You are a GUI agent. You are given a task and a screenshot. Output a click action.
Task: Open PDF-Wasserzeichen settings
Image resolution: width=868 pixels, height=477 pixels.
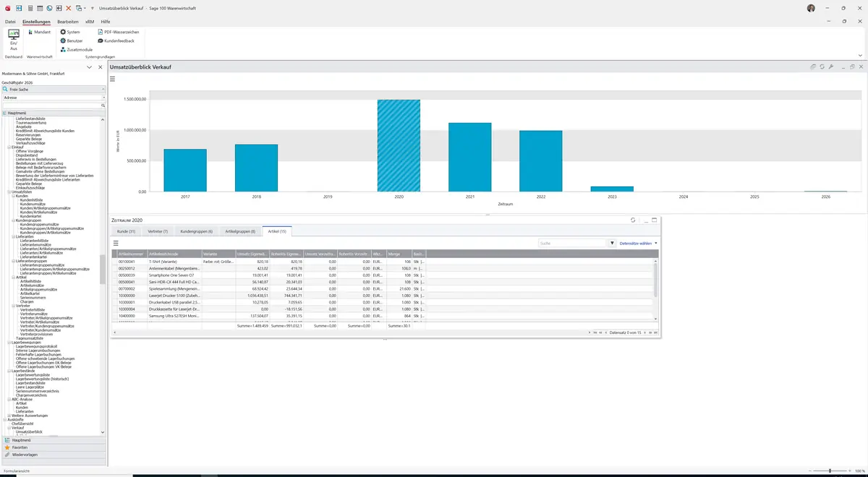pos(119,33)
